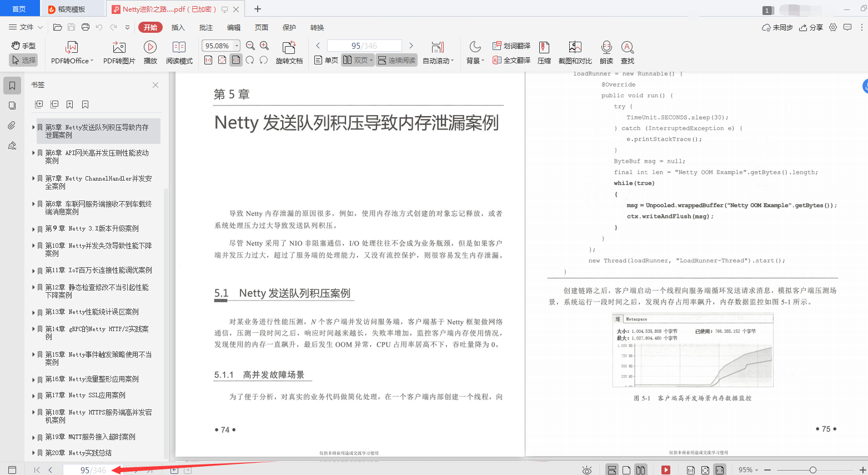Viewport: 868px width, 475px height.
Task: Translate full text (全文翻译)
Action: point(511,60)
